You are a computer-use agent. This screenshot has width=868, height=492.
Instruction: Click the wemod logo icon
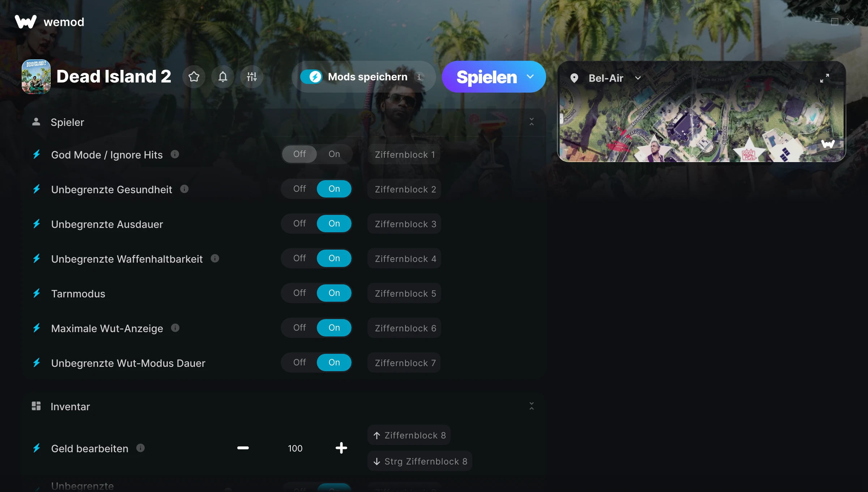(x=26, y=22)
